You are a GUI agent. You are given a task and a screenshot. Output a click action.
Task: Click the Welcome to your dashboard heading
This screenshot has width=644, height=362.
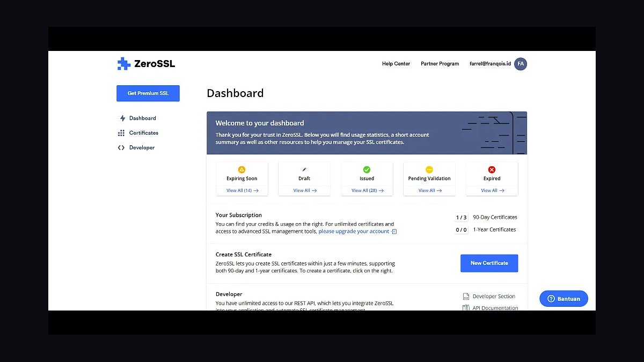[260, 123]
